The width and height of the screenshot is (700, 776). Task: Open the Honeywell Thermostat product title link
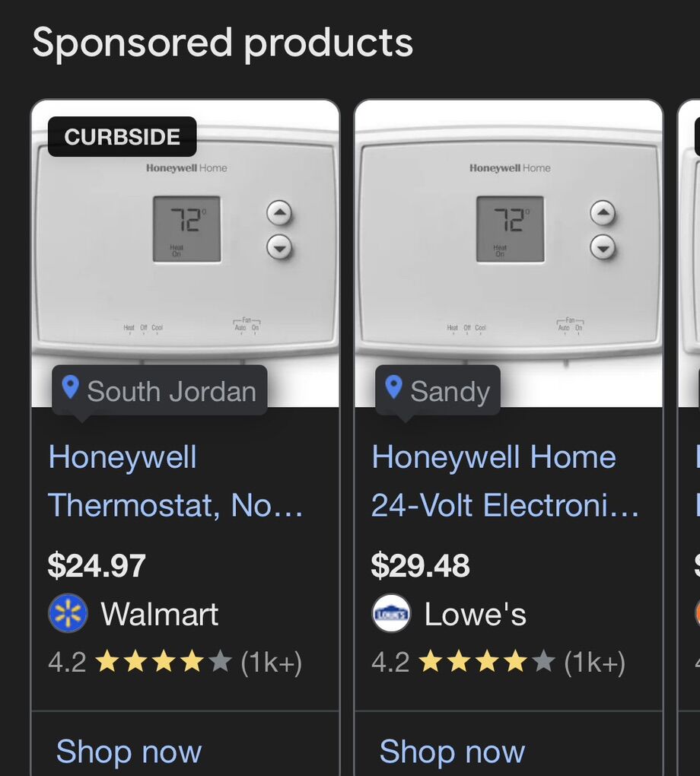[175, 481]
